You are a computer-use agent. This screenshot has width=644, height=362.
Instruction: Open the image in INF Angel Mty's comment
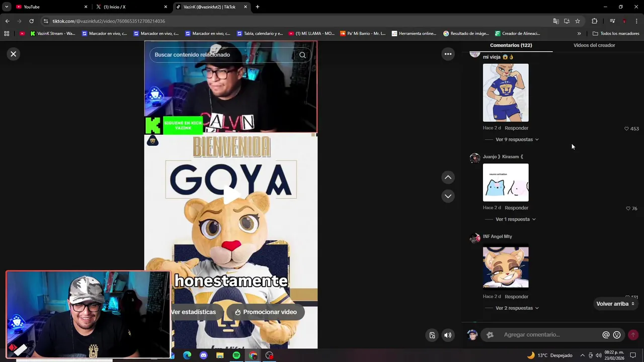pos(506,267)
